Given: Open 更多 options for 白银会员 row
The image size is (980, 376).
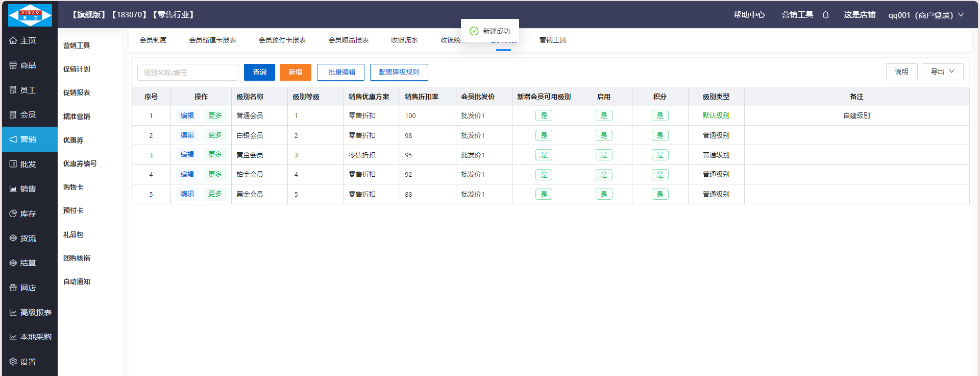Looking at the screenshot, I should point(215,135).
